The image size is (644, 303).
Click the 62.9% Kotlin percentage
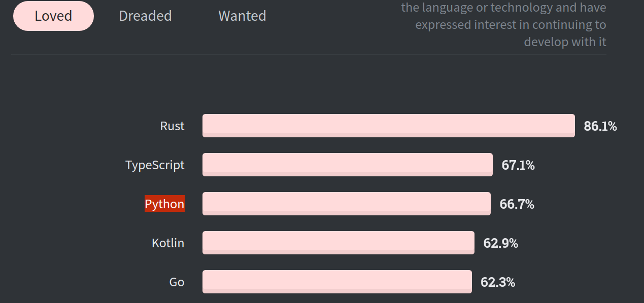point(500,243)
